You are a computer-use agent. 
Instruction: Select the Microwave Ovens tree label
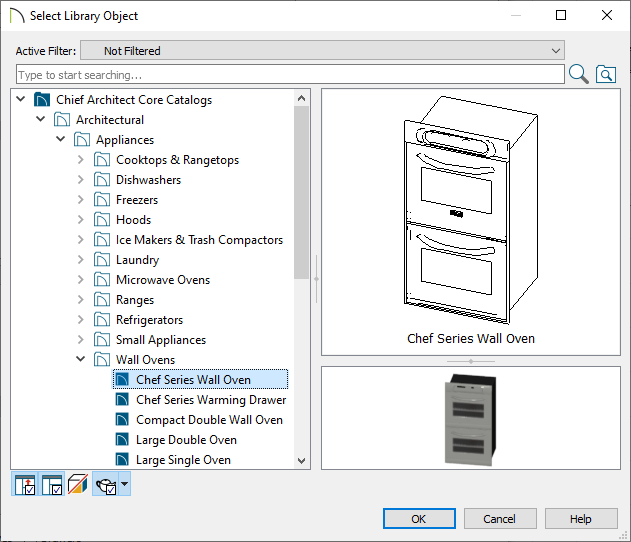163,280
